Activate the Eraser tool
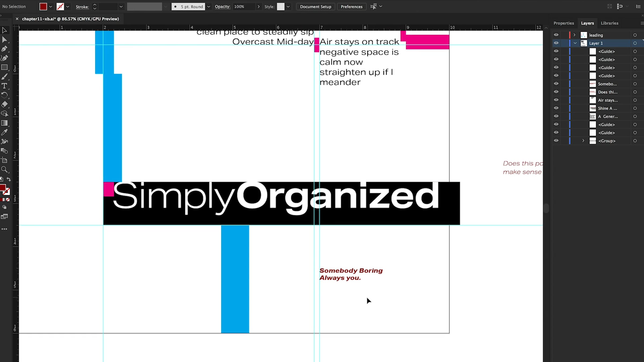The image size is (644, 362). (x=4, y=104)
